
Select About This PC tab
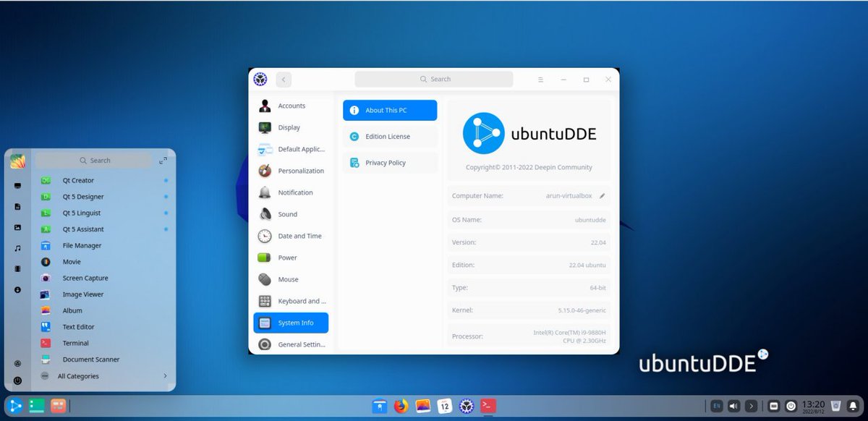[x=390, y=110]
